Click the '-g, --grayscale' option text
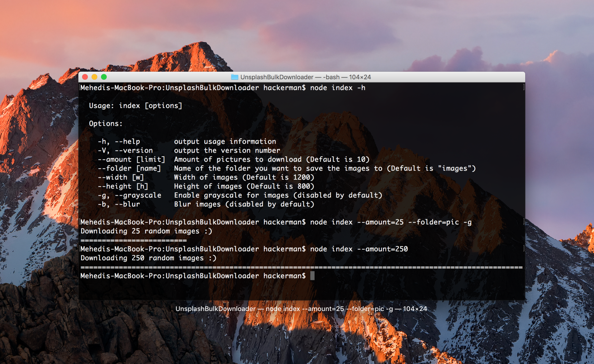The width and height of the screenshot is (594, 364). [129, 195]
